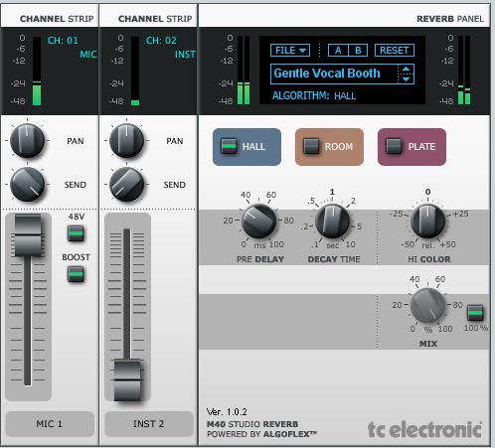This screenshot has height=448, width=495.
Task: Toggle the 100% mix switch
Action: pos(475,313)
